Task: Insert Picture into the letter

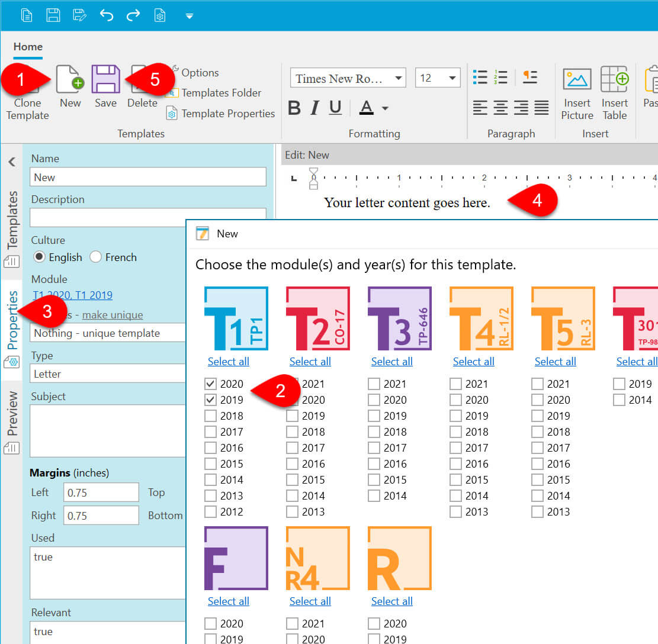Action: (x=577, y=94)
